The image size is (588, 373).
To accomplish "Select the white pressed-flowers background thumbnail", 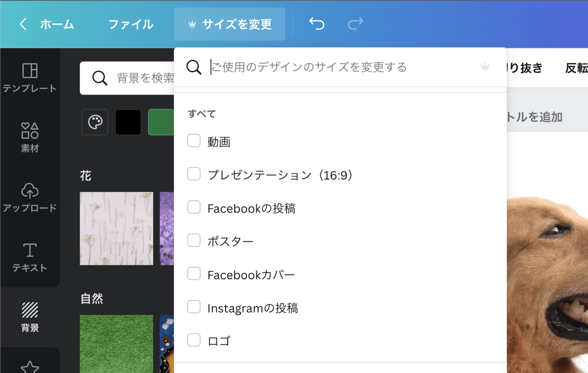I will point(116,228).
